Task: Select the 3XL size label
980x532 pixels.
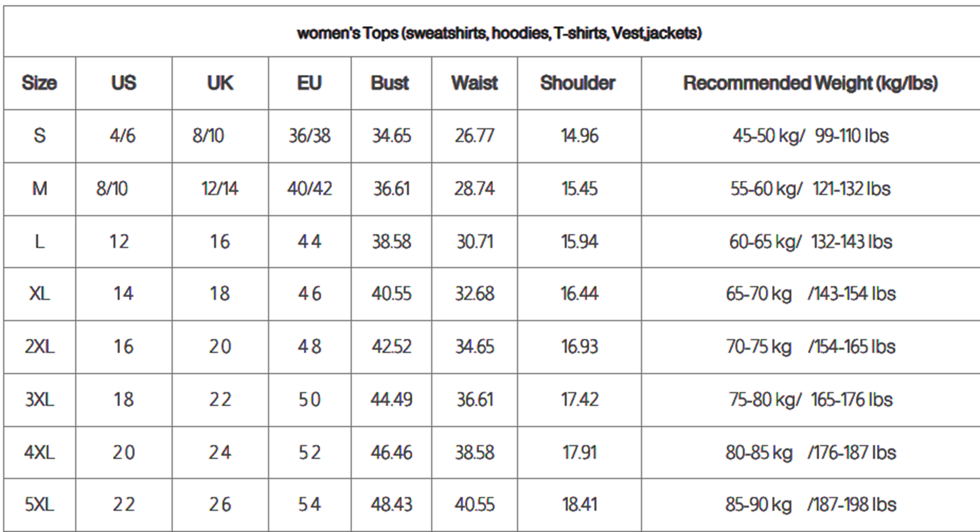Action: [40, 400]
